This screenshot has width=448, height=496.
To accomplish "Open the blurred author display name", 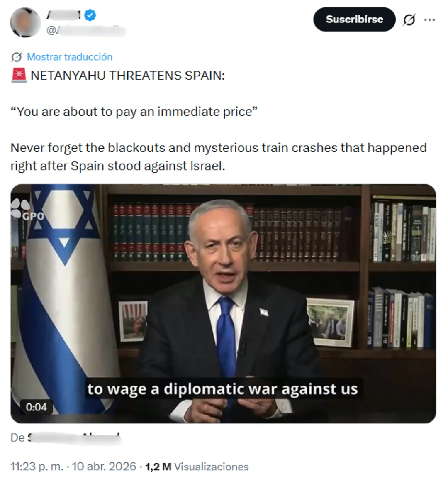I will [x=64, y=15].
